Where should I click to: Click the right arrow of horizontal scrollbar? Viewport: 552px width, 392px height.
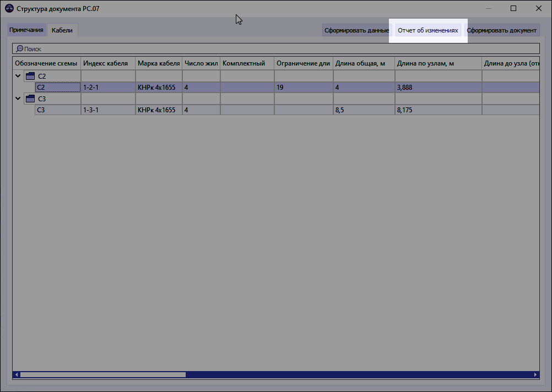(536, 374)
